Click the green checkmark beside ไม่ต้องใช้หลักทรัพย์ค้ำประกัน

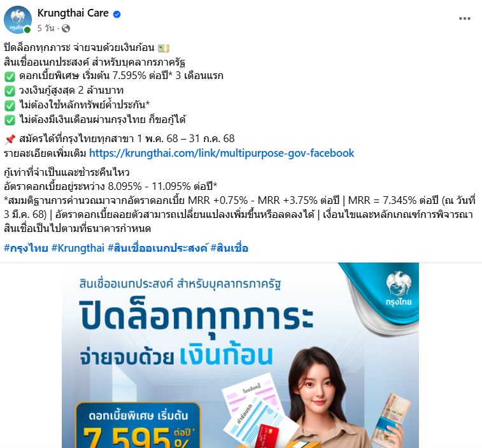click(10, 105)
